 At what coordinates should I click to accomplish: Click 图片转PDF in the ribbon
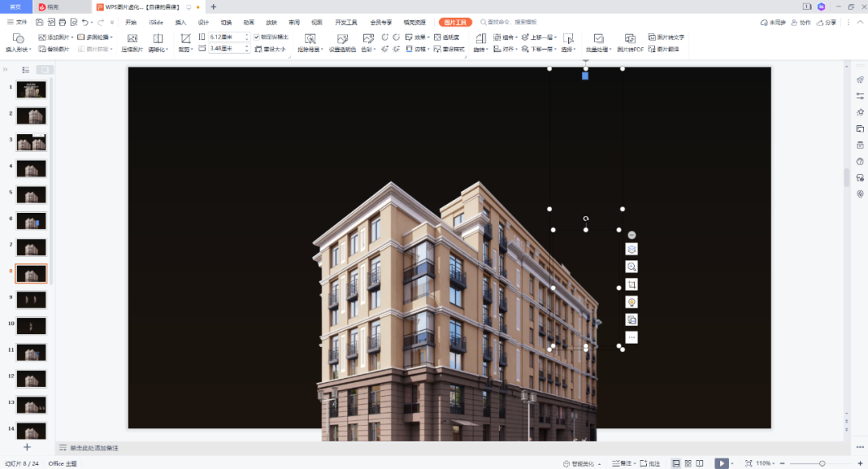pos(630,43)
